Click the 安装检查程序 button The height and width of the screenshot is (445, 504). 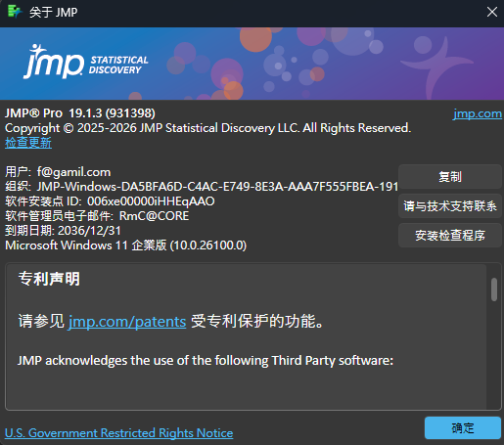point(450,235)
